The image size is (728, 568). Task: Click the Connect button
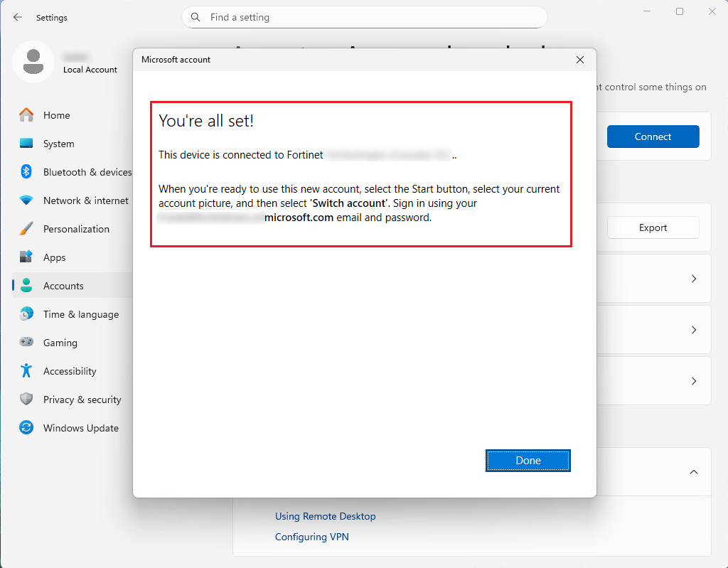(653, 136)
